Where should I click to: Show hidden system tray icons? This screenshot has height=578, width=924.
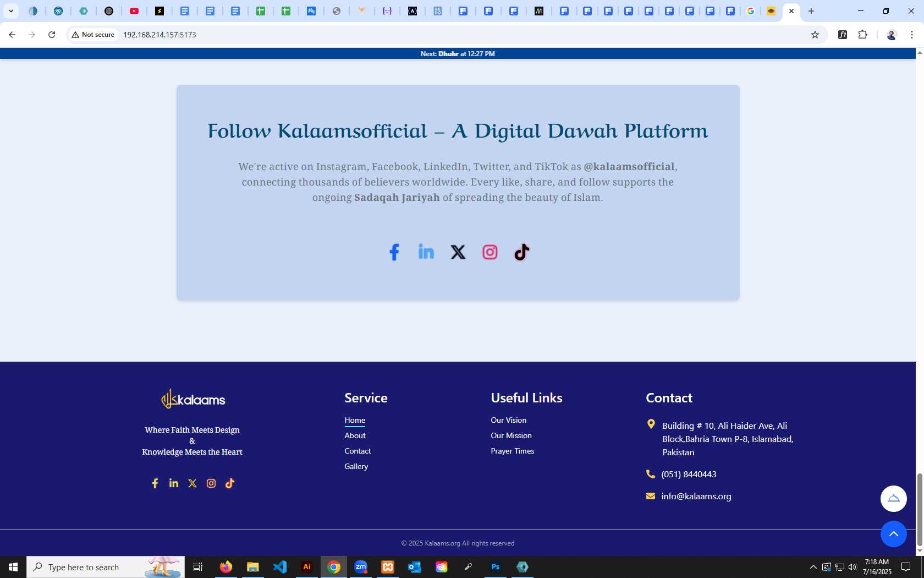click(x=813, y=567)
